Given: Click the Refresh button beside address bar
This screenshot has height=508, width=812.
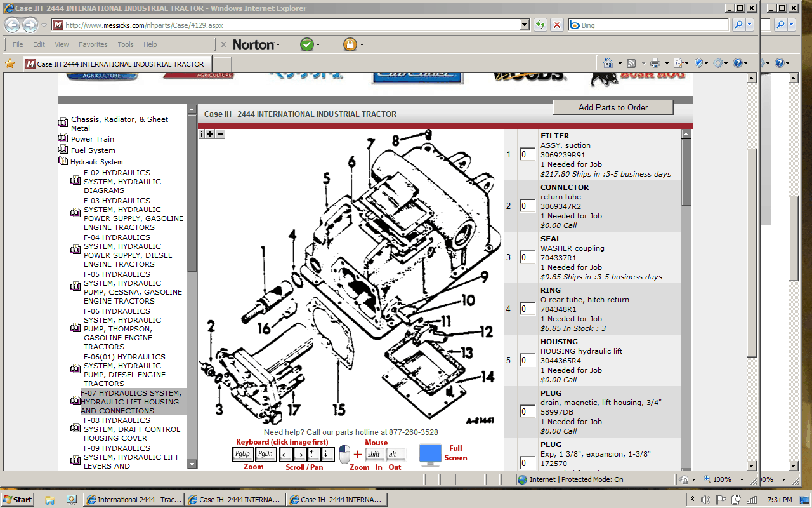Looking at the screenshot, I should tap(540, 25).
